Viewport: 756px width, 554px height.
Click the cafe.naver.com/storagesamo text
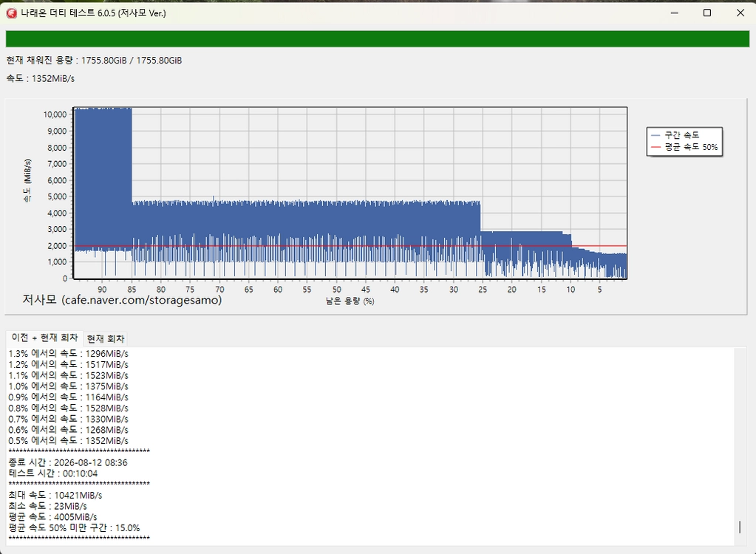click(122, 300)
